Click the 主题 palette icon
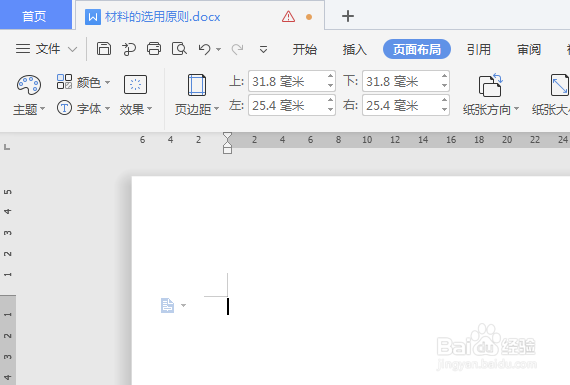Image resolution: width=570 pixels, height=385 pixels. point(29,85)
